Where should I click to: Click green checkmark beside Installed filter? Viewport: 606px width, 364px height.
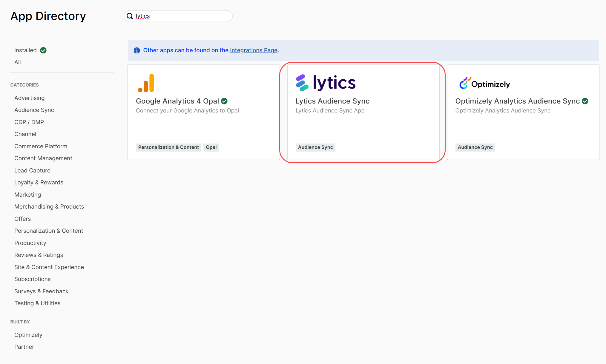point(43,50)
